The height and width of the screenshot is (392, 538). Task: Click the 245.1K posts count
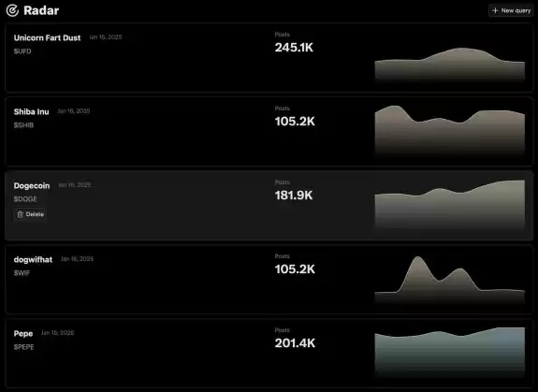click(x=294, y=48)
